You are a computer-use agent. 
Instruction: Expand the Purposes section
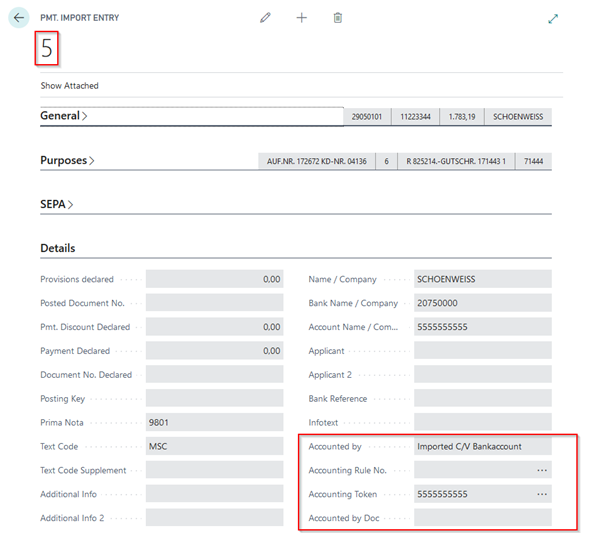68,160
